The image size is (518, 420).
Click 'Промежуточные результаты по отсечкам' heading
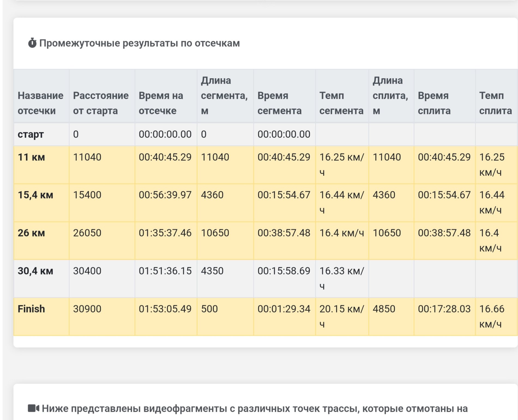click(x=140, y=43)
